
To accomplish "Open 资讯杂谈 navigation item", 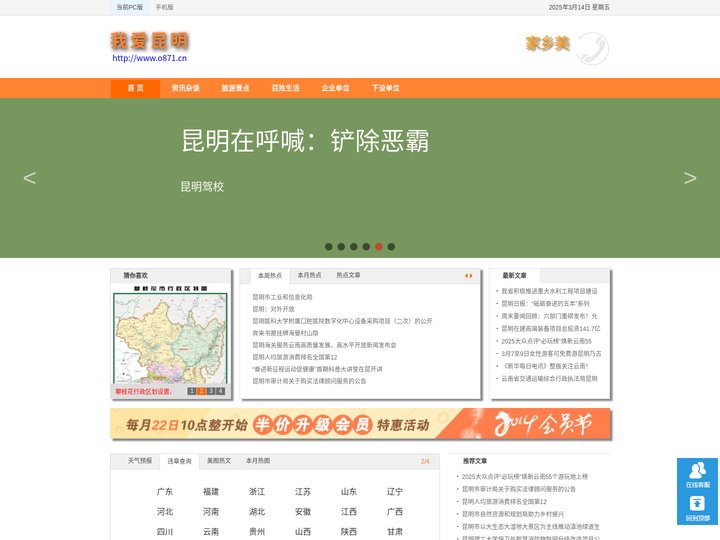I will point(186,88).
